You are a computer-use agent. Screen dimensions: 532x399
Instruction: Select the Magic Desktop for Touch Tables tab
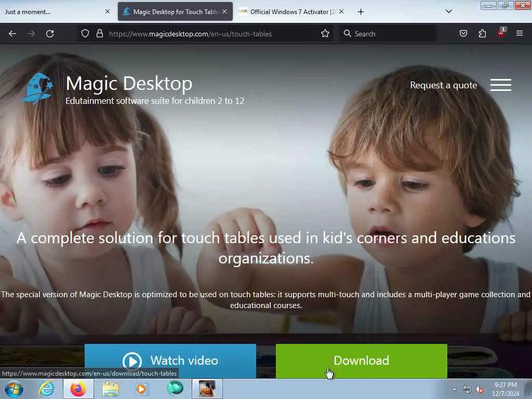(x=175, y=11)
